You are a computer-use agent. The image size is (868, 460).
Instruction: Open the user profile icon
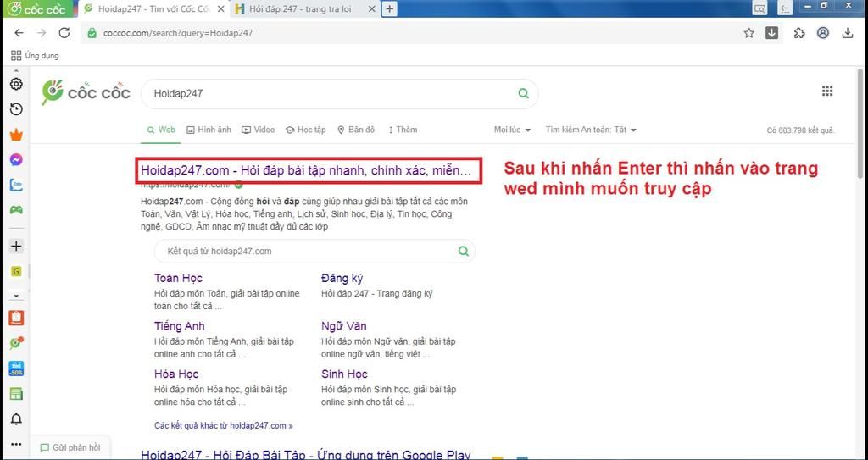point(823,33)
